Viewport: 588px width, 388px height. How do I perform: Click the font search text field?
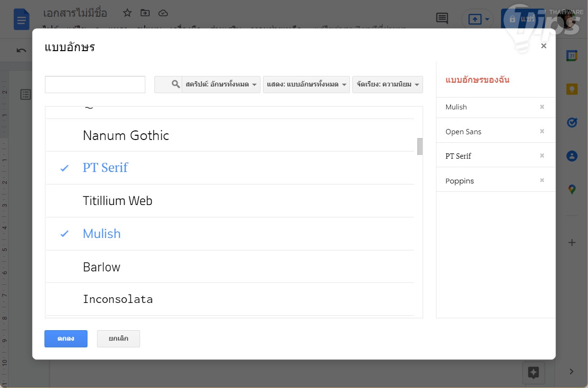[95, 85]
